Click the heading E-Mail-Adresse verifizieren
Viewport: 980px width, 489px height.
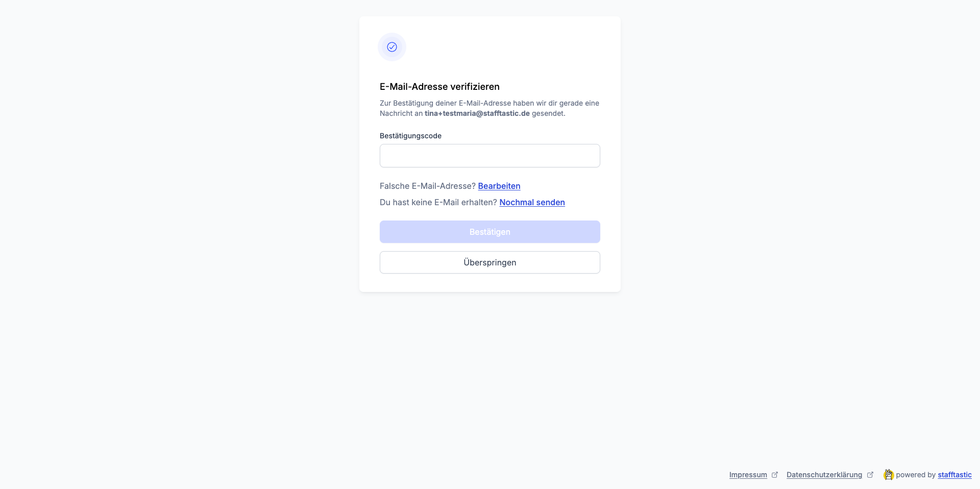pyautogui.click(x=439, y=87)
